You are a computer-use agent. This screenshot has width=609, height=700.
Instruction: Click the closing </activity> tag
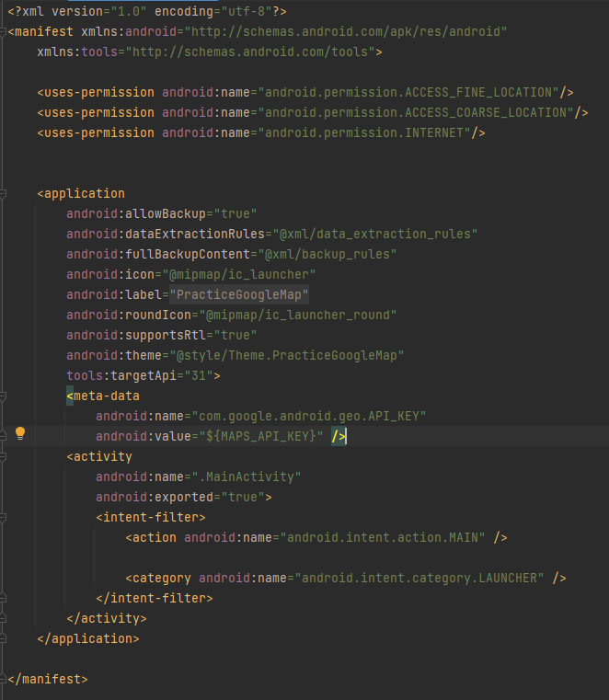point(107,618)
